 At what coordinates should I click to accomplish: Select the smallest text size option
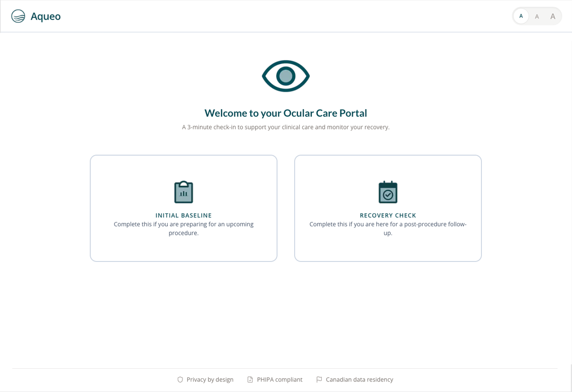(521, 16)
